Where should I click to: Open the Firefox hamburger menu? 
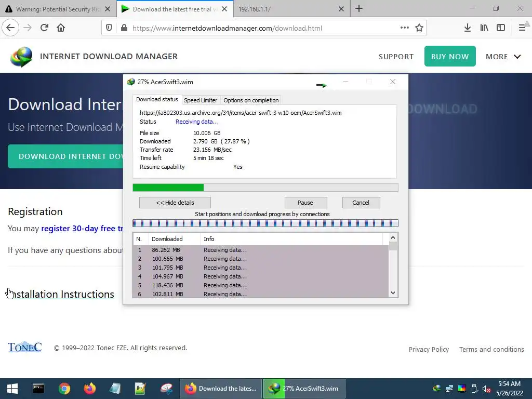(523, 28)
